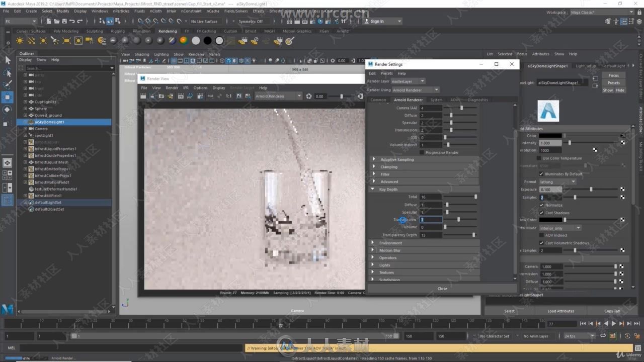Open Render Using dropdown
This screenshot has height=362, width=644.
(x=416, y=90)
